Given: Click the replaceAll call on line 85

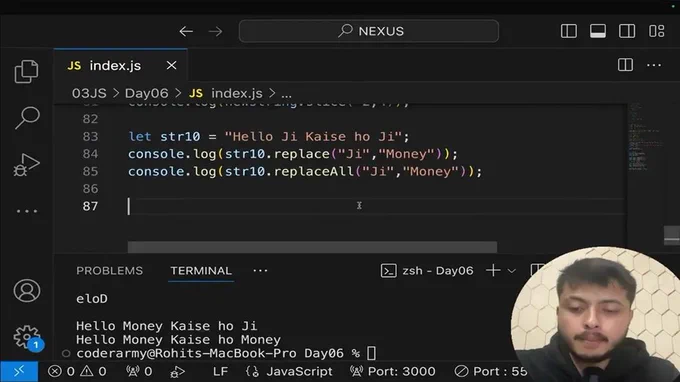Looking at the screenshot, I should (x=314, y=171).
